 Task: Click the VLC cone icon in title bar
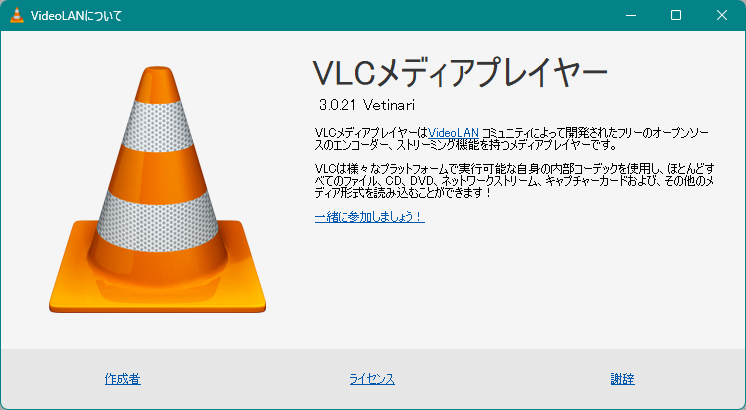pyautogui.click(x=17, y=15)
